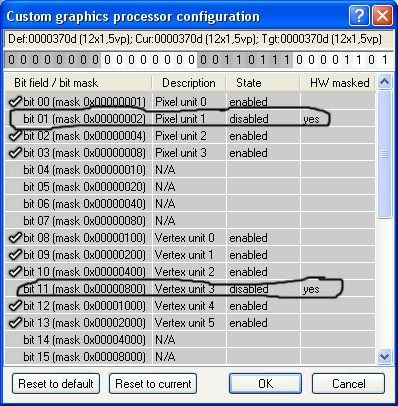Image resolution: width=398 pixels, height=406 pixels.
Task: Uncheck bit 08 Vertex unit 0
Action: pyautogui.click(x=15, y=238)
